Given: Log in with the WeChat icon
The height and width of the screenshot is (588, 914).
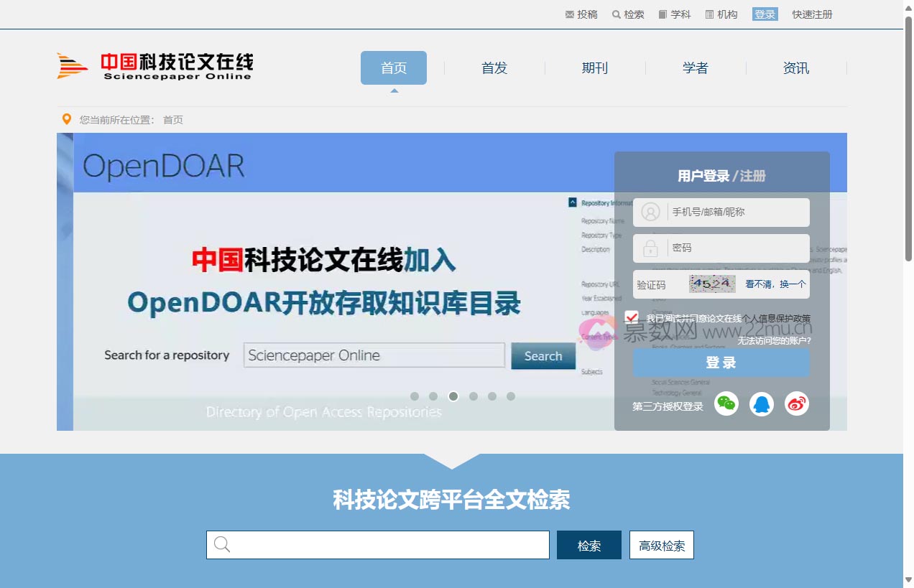Looking at the screenshot, I should [726, 403].
